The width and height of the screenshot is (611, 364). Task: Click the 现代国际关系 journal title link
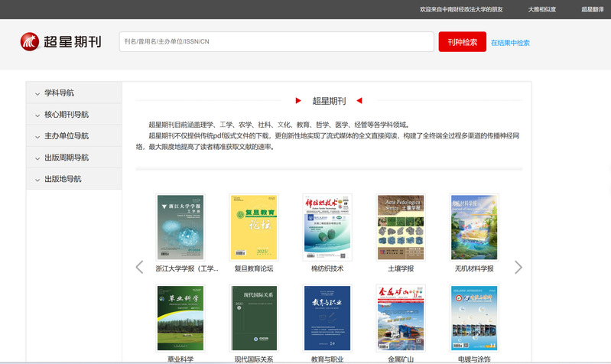coord(253,359)
